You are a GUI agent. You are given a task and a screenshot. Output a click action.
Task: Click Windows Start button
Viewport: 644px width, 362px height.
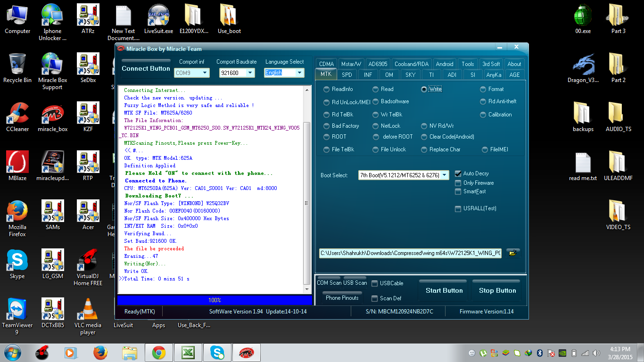pyautogui.click(x=12, y=352)
